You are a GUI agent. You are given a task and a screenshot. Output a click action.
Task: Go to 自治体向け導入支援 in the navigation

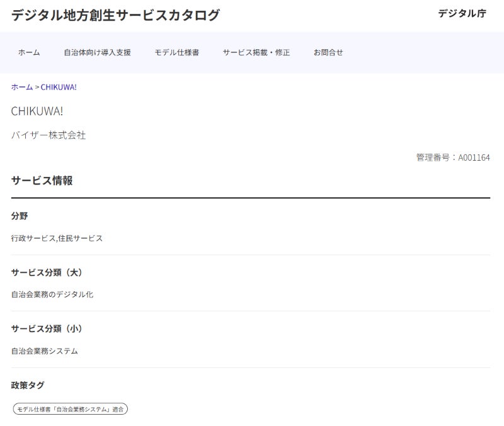tap(97, 52)
